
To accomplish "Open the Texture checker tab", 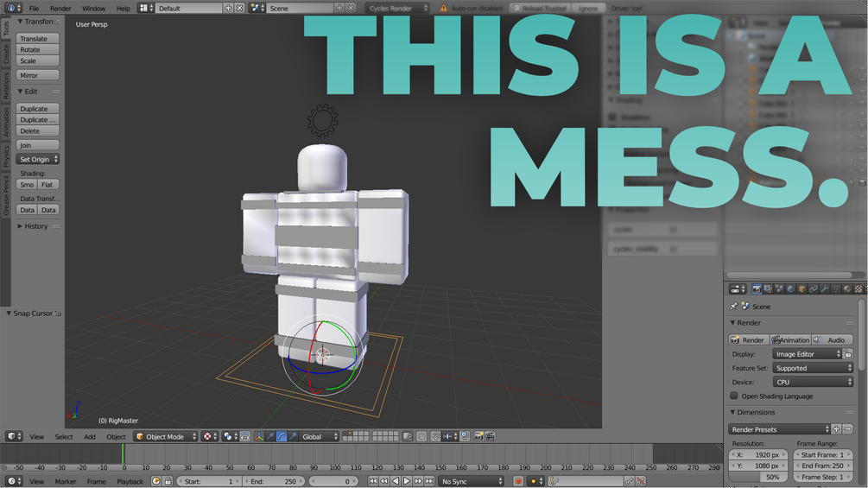I will (858, 288).
